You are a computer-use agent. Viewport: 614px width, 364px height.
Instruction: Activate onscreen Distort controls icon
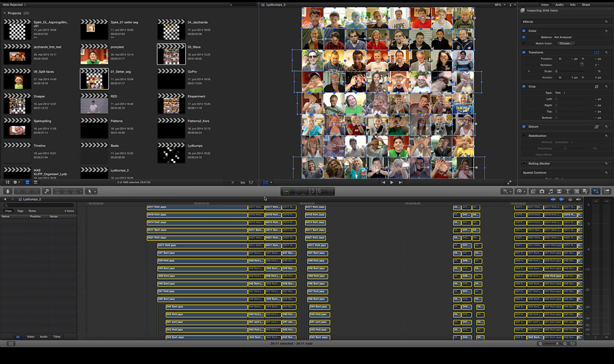pos(597,127)
